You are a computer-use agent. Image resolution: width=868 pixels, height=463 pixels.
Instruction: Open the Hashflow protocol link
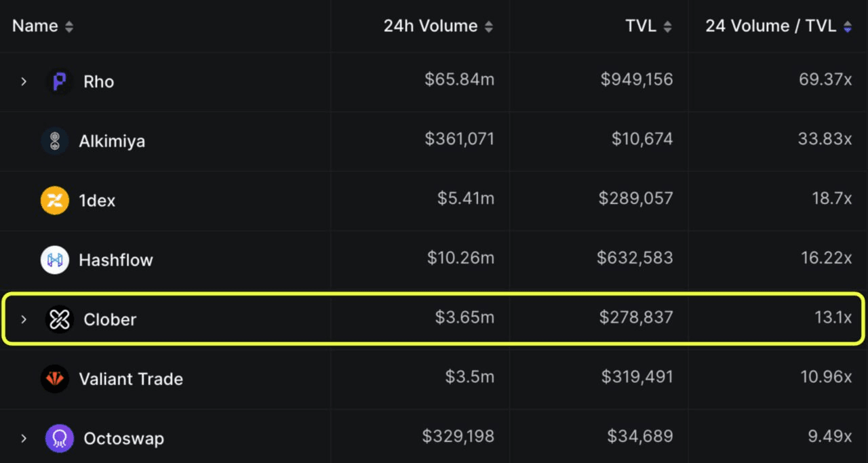tap(116, 260)
